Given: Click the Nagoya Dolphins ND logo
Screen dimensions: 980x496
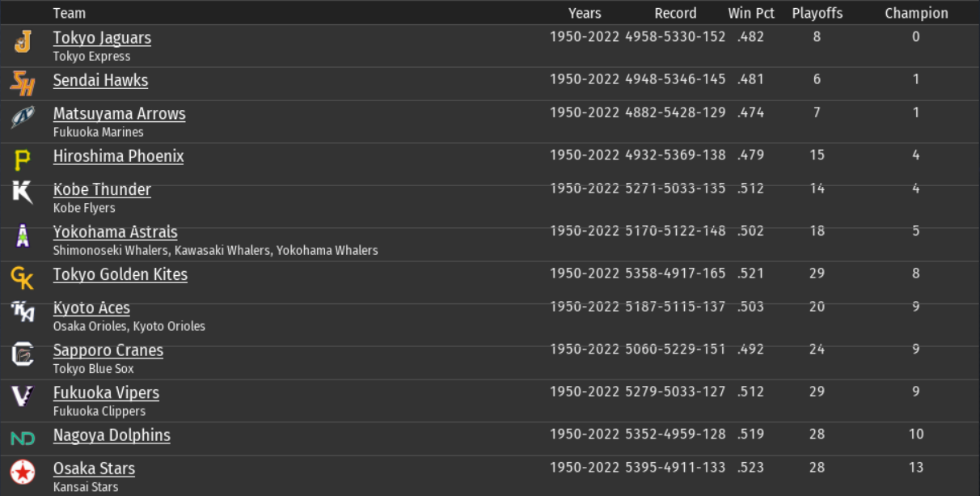Looking at the screenshot, I should click(x=23, y=439).
